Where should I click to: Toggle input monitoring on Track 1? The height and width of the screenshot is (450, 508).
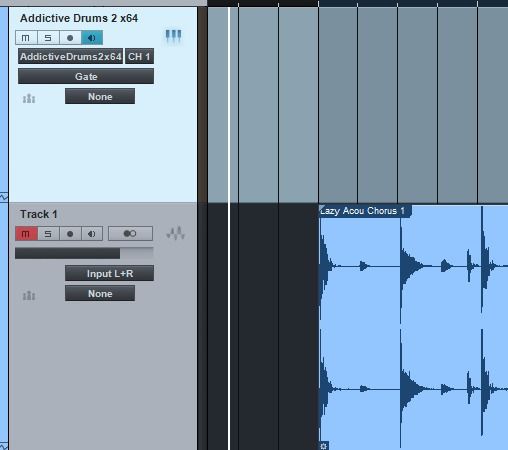tap(92, 234)
